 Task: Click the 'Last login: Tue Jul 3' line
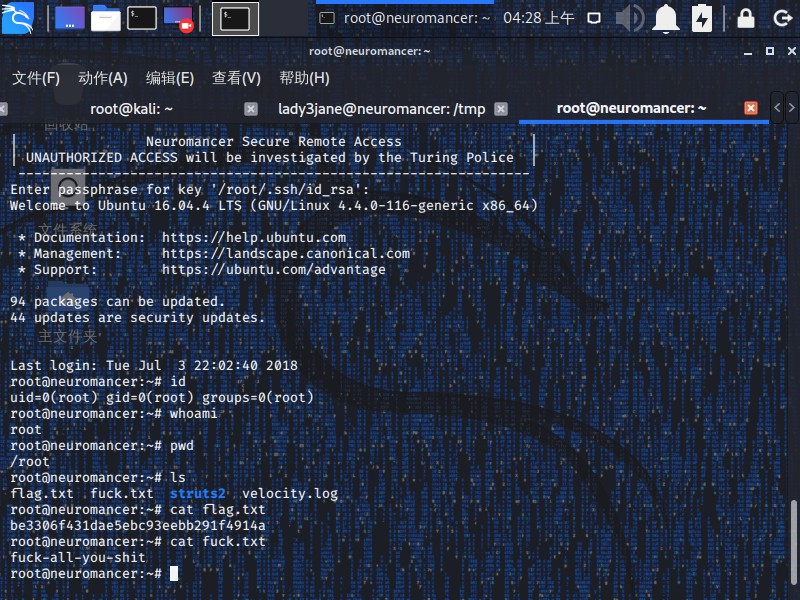(154, 365)
